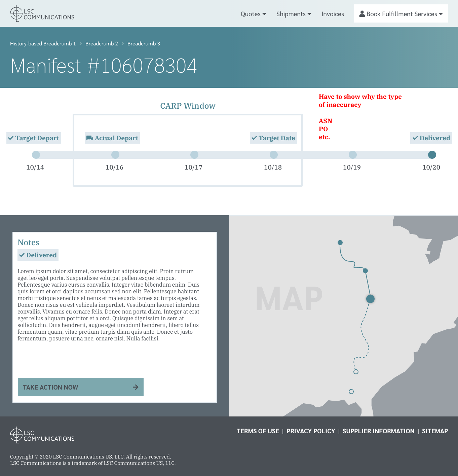The height and width of the screenshot is (476, 458).
Task: Toggle the Delivered badge inside the Notes card
Action: tap(38, 255)
